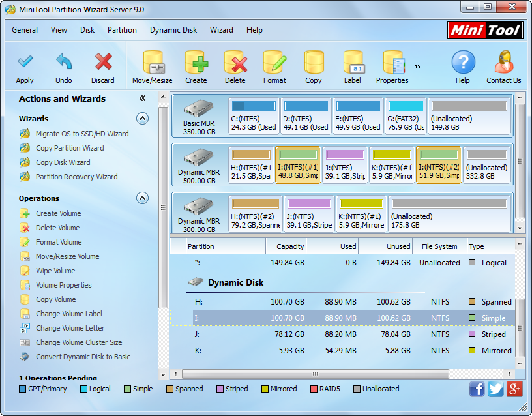The width and height of the screenshot is (532, 416).
Task: Open the Disk menu
Action: pyautogui.click(x=87, y=30)
